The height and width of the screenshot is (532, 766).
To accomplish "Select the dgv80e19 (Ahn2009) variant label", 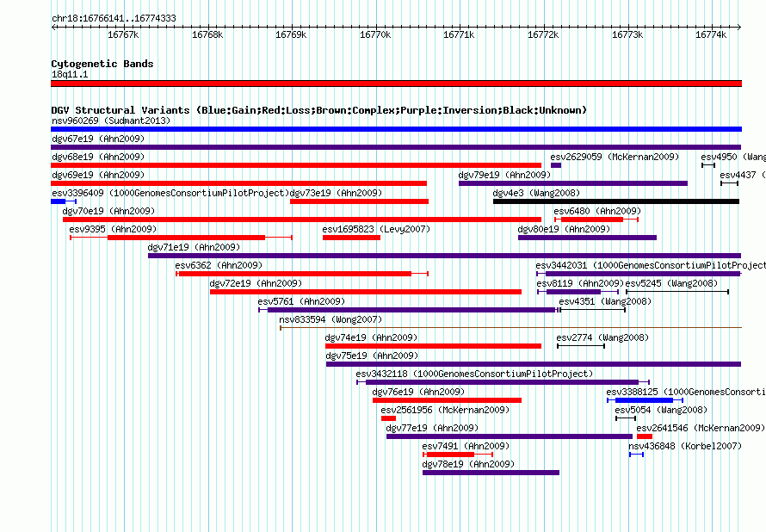I will coord(565,229).
